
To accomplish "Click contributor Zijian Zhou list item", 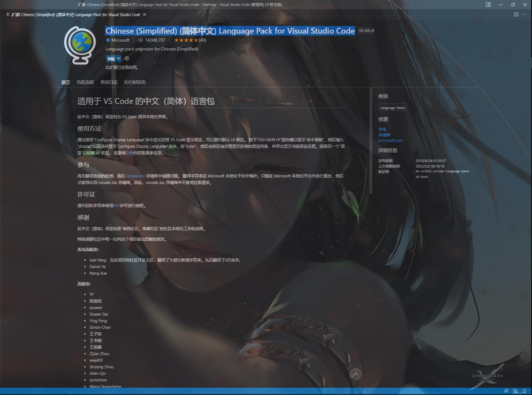I will [99, 354].
